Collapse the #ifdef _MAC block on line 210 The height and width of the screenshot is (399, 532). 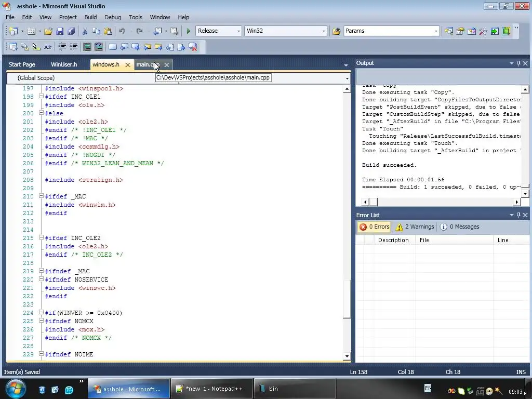pos(41,196)
